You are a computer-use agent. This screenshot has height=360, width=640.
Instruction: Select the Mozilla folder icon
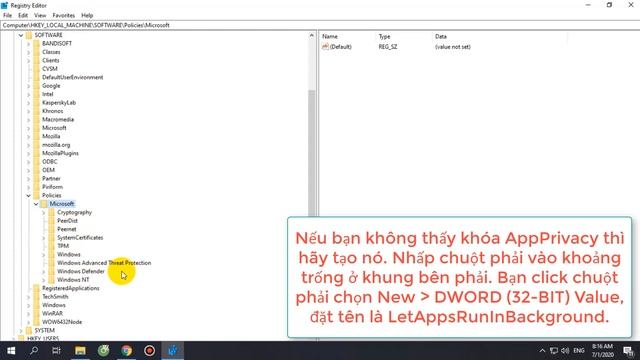pyautogui.click(x=36, y=136)
